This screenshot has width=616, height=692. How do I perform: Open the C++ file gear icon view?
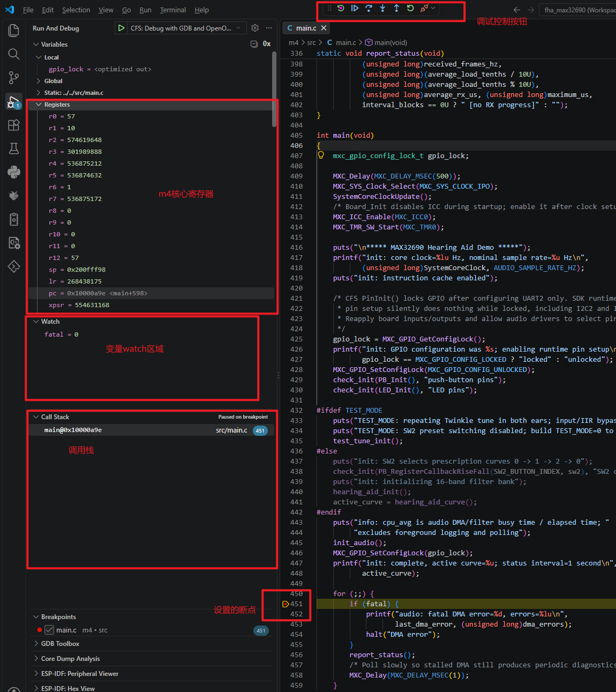click(14, 243)
